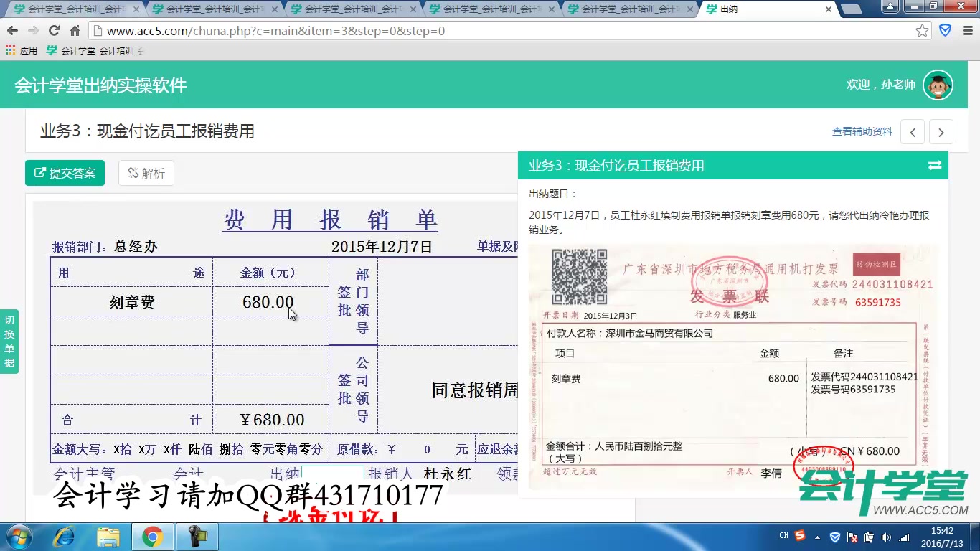The height and width of the screenshot is (551, 980).
Task: Click the ￥680.00 total amount
Action: pos(272,420)
